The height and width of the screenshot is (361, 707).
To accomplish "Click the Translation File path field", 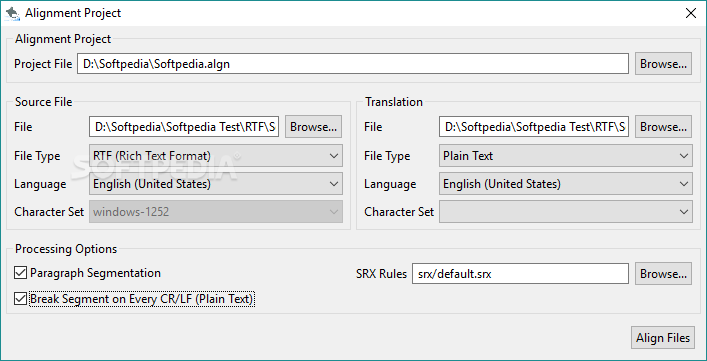I will pyautogui.click(x=534, y=127).
